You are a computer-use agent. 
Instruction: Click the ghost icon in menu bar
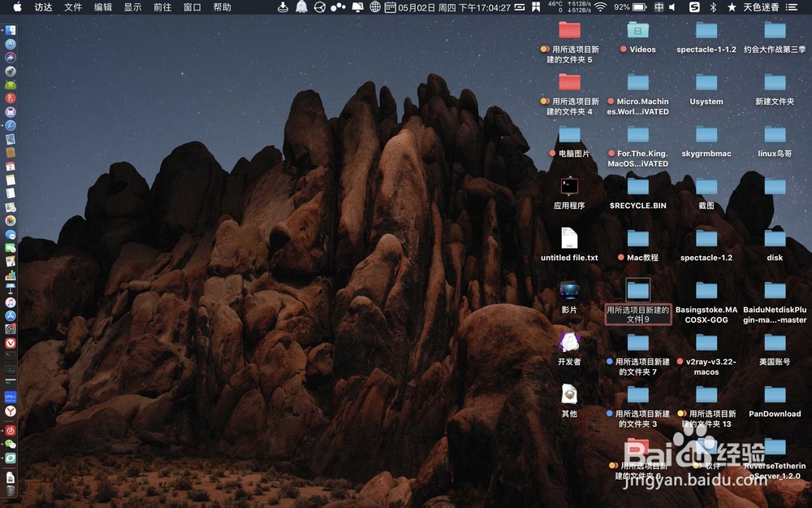click(x=301, y=7)
